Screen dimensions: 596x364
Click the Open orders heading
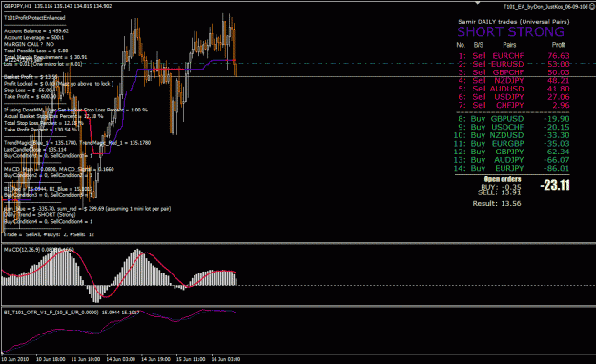click(503, 179)
